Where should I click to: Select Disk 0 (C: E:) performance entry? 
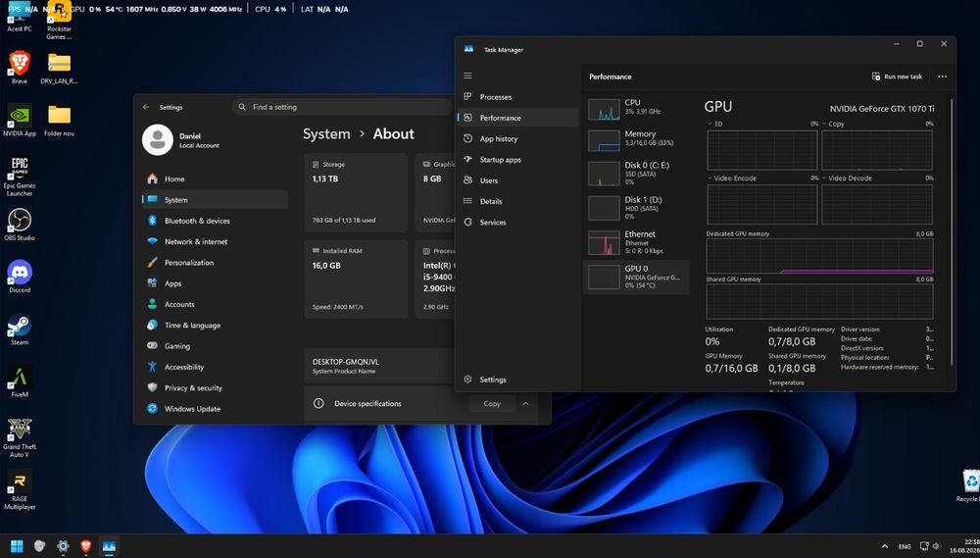coord(636,174)
